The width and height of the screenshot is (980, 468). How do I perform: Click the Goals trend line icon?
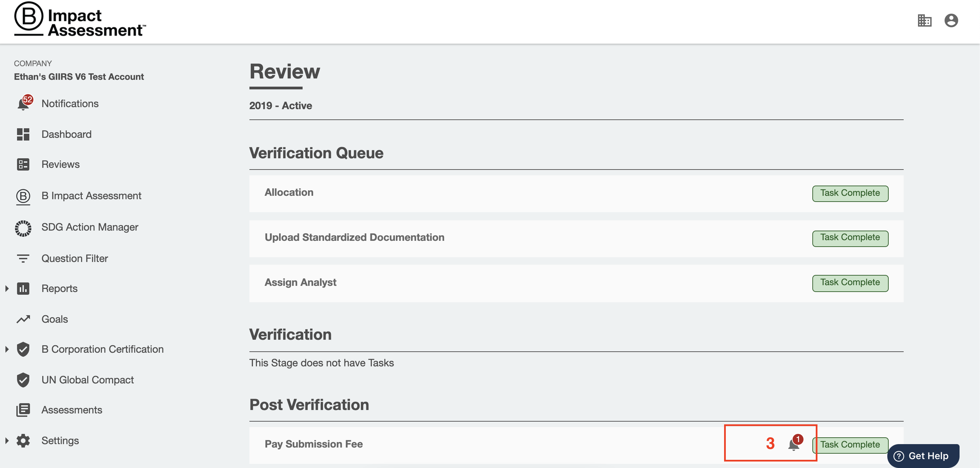[x=23, y=319]
